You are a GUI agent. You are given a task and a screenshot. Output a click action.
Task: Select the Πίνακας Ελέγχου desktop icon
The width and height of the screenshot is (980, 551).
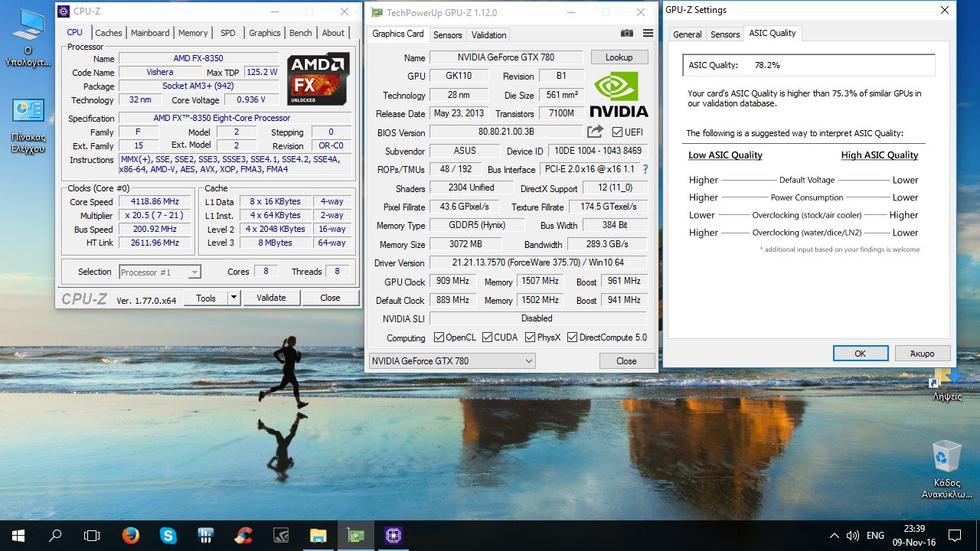click(28, 126)
